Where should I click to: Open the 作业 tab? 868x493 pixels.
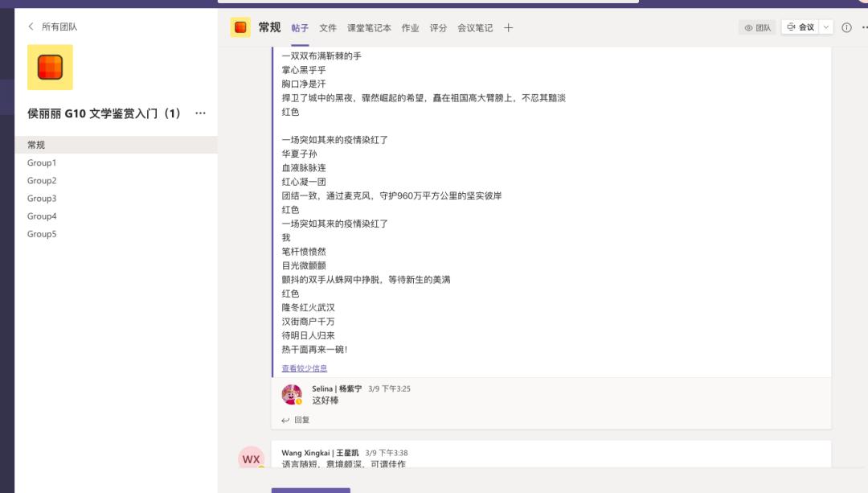(x=411, y=27)
